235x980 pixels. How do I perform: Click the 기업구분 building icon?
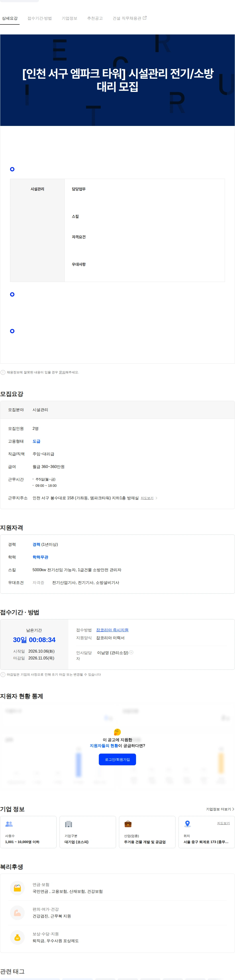tap(69, 824)
